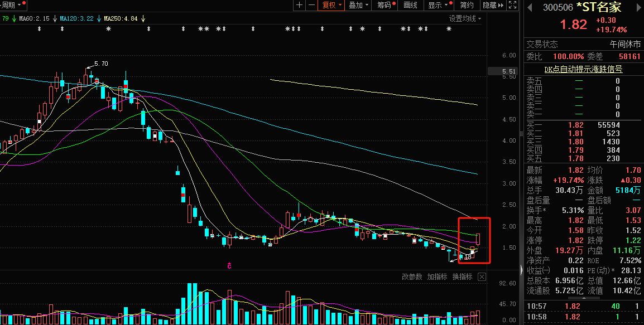Screen dimensions: 644x325
Task: Switch to 简约 simple mode
Action: coord(467,5)
